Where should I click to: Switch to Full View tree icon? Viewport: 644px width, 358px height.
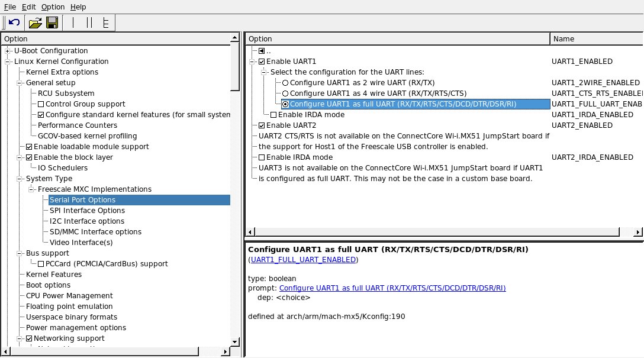106,23
